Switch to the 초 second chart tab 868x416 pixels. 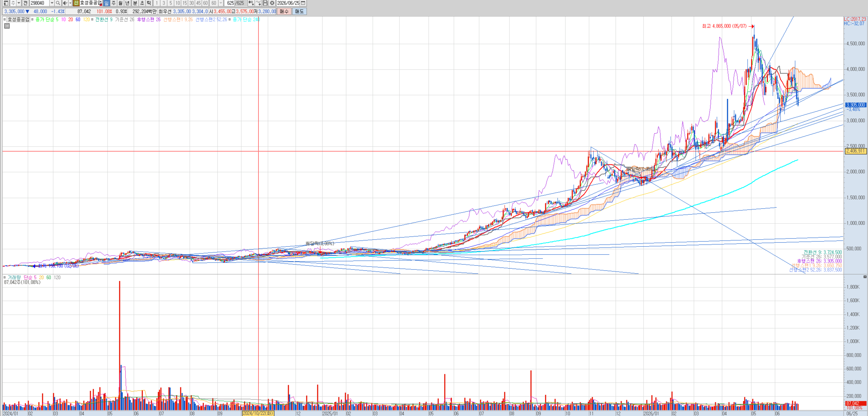[142, 3]
